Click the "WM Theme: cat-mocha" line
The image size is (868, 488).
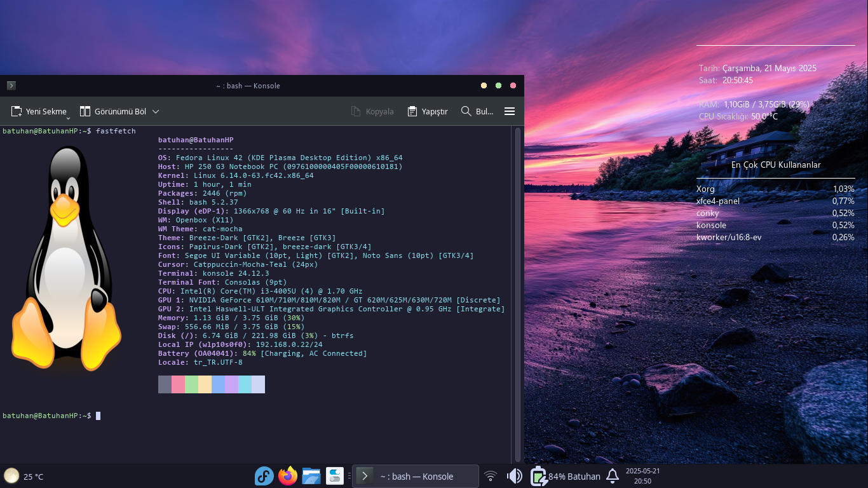200,229
